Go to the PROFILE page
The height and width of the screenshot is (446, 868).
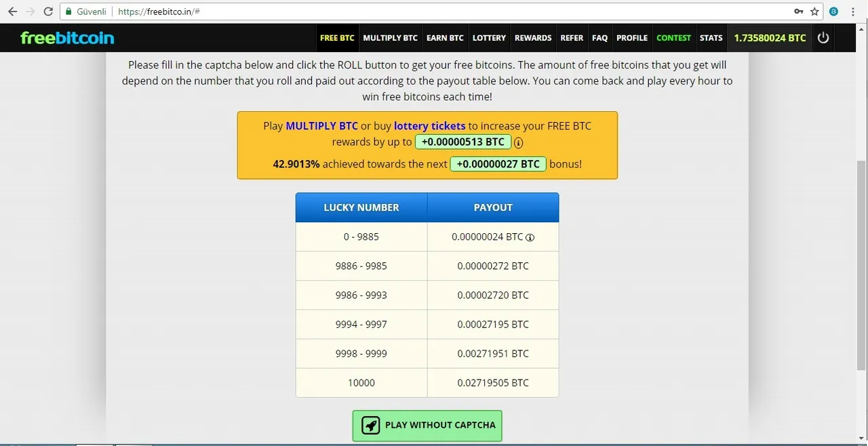tap(632, 38)
